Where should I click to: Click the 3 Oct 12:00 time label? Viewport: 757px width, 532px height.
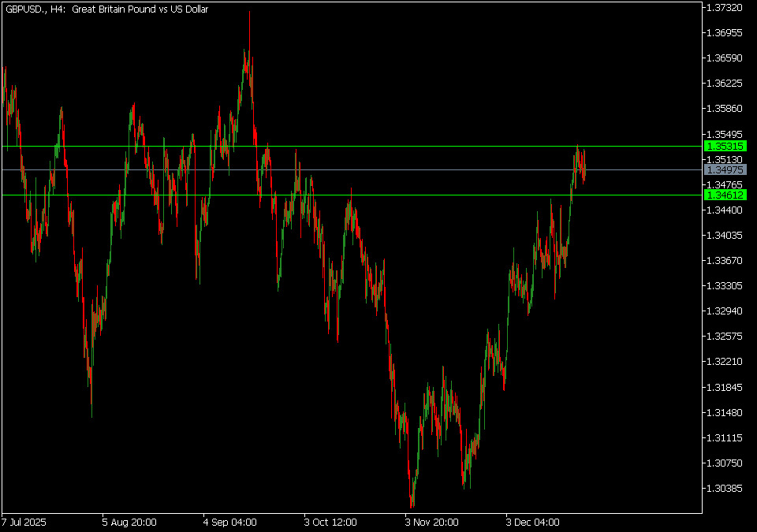(x=331, y=522)
